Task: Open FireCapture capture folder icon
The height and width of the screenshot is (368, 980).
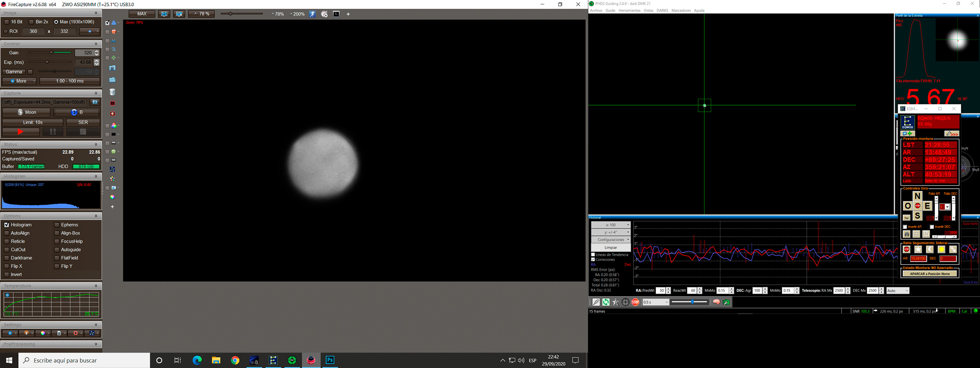Action: (x=113, y=80)
